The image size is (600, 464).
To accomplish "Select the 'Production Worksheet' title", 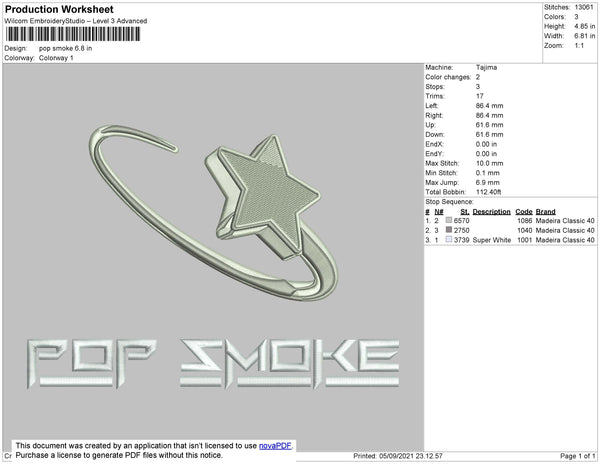I will 59,9.
